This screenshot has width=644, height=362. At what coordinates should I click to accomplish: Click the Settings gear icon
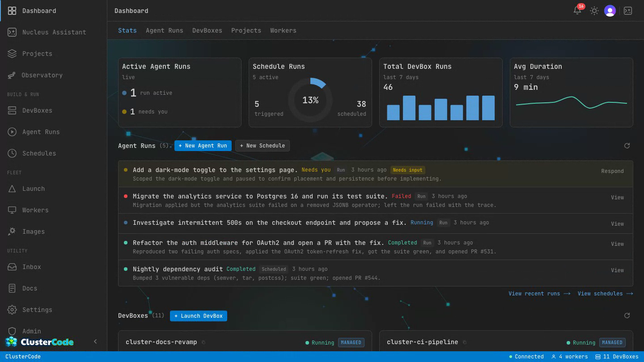[x=12, y=310]
